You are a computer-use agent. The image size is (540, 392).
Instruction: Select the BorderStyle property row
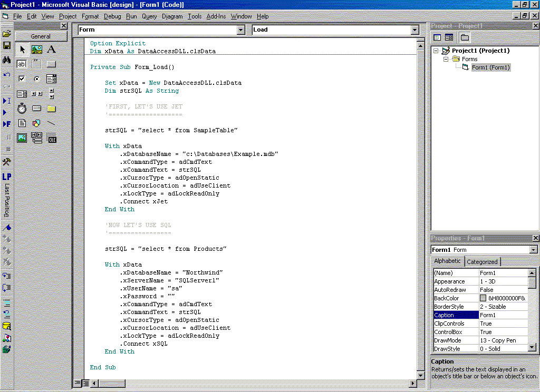(480, 307)
